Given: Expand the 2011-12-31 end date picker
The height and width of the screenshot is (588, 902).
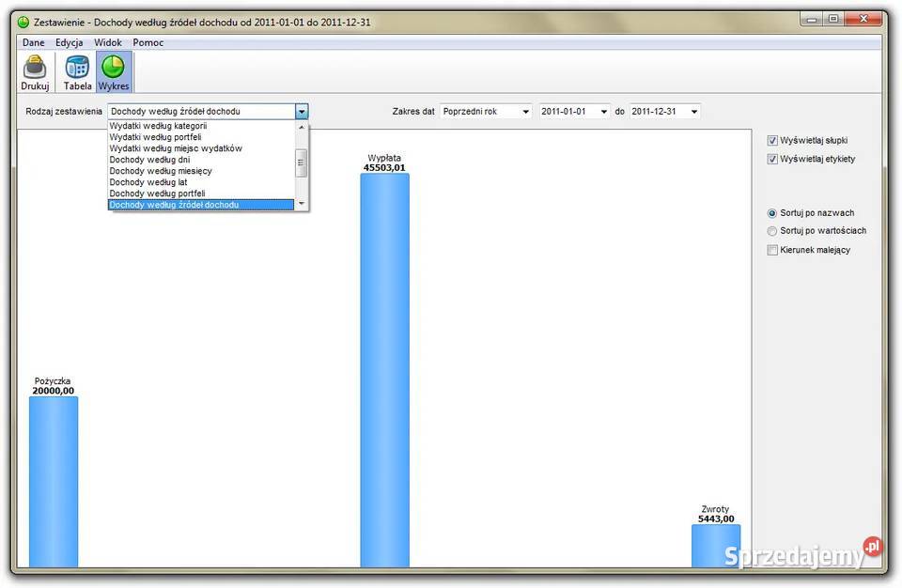Looking at the screenshot, I should [x=693, y=112].
